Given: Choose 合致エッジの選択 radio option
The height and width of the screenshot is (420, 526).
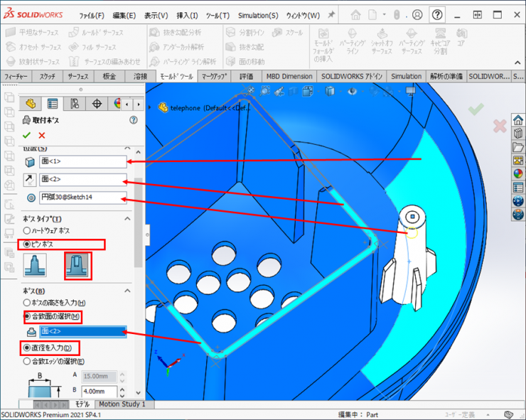Looking at the screenshot, I should (28, 361).
